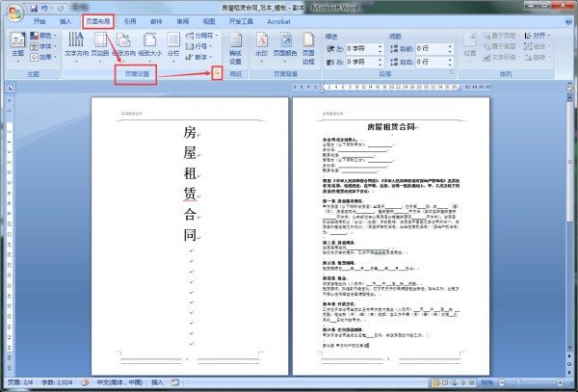Viewport: 578px width, 392px height.
Task: Switch to Draft view button
Action: tap(471, 382)
